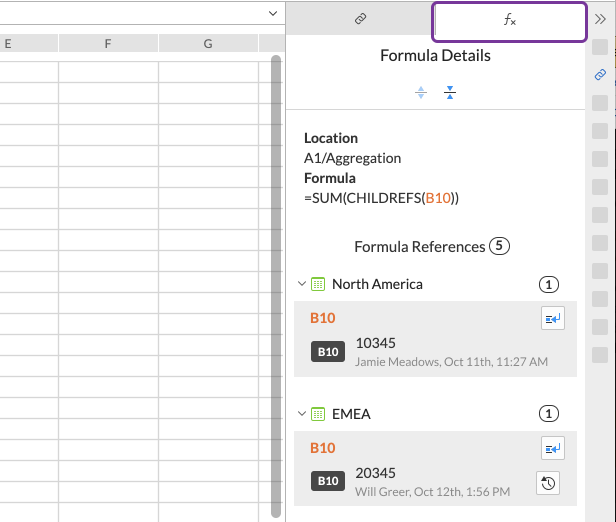Select column F header

click(x=107, y=43)
